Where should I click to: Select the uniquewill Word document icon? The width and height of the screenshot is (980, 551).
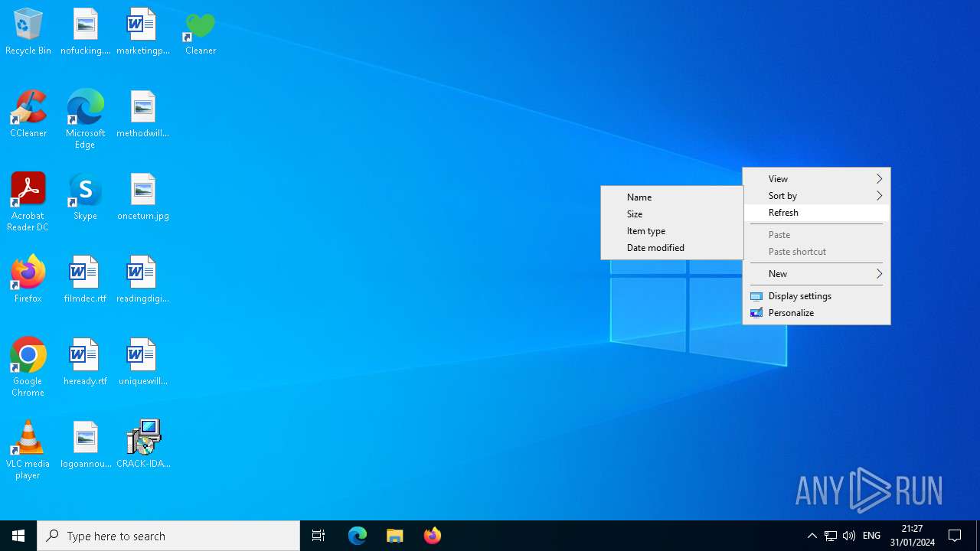point(143,363)
